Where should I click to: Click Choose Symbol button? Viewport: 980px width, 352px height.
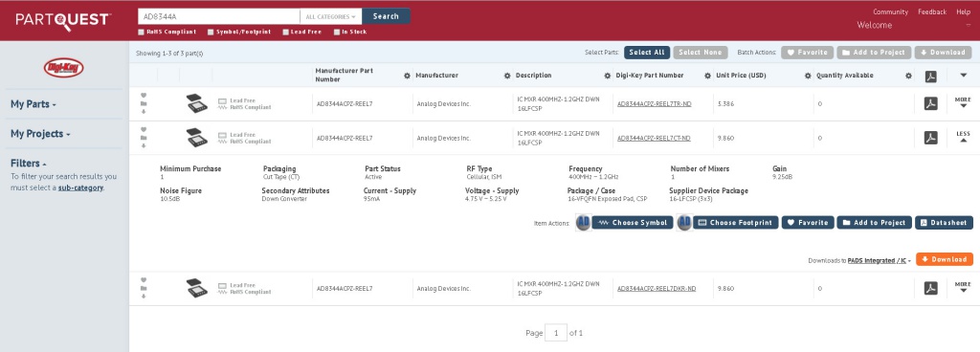[633, 223]
